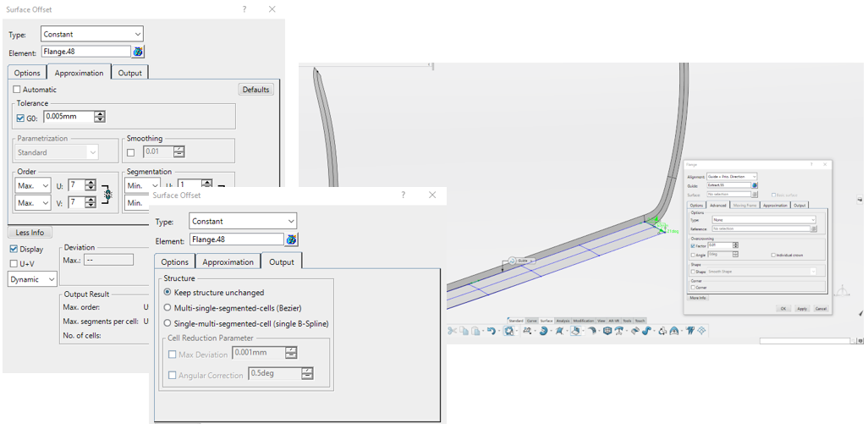
Task: Click the Copy icon in bottom toolbar
Action: (x=465, y=331)
